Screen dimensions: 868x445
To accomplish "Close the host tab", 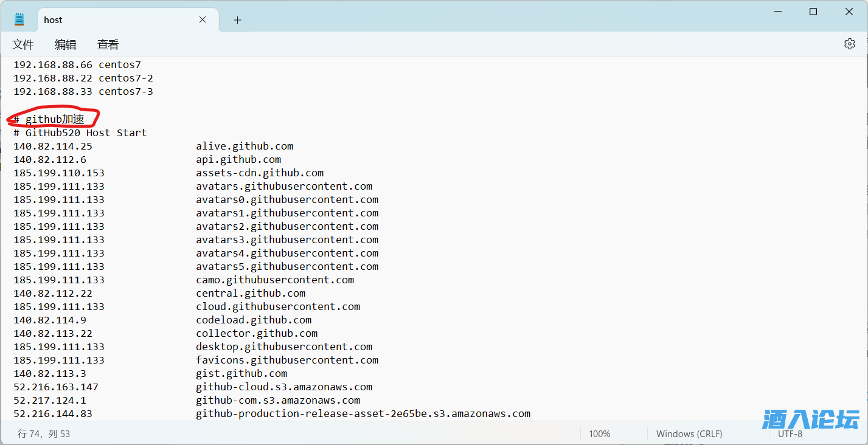I will (203, 19).
